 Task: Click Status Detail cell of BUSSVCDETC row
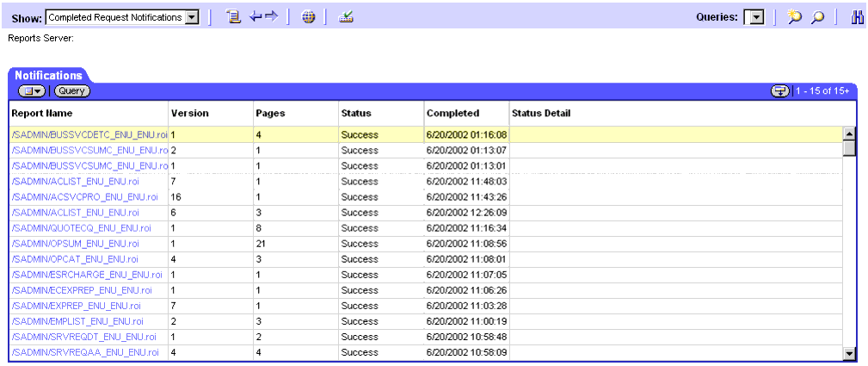coord(675,134)
